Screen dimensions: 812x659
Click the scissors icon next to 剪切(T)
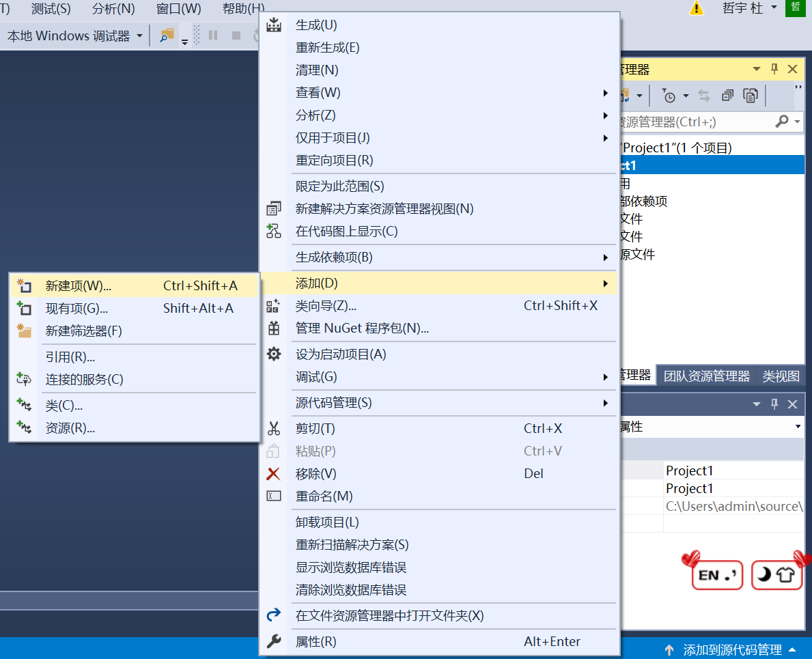274,427
